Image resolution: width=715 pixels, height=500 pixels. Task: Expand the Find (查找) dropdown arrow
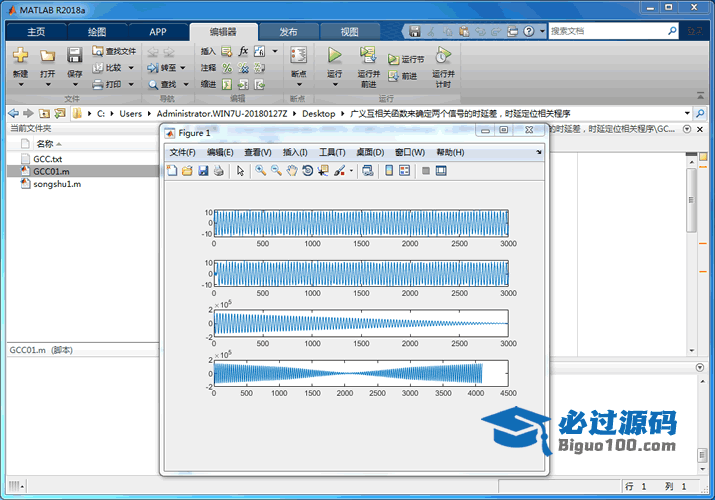click(183, 85)
